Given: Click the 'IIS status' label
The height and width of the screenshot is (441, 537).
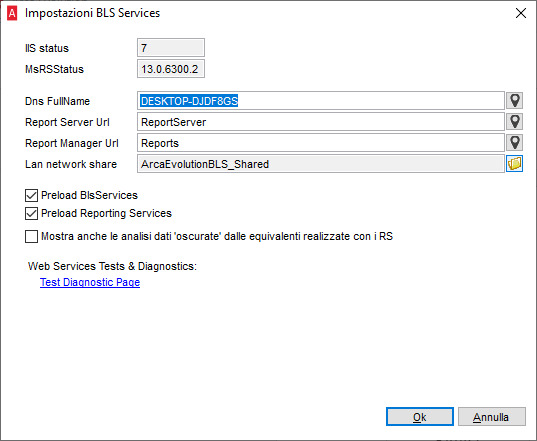Looking at the screenshot, I should tap(47, 48).
